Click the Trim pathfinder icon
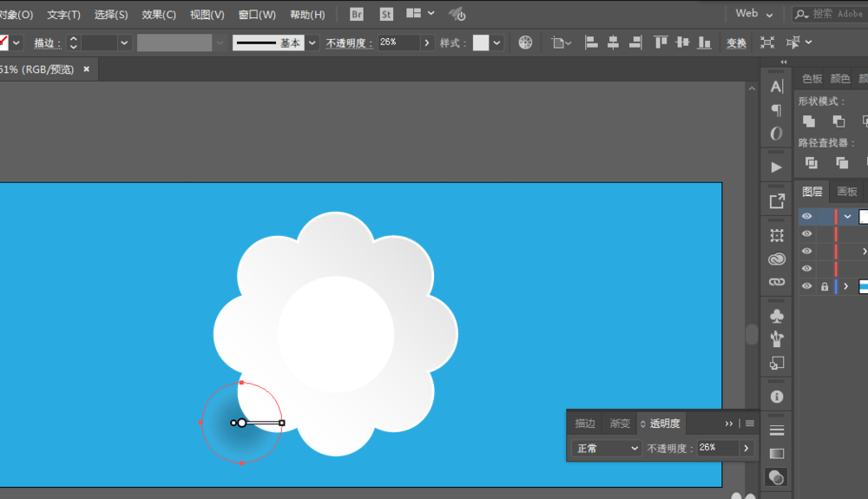The width and height of the screenshot is (868, 499). pos(842,162)
